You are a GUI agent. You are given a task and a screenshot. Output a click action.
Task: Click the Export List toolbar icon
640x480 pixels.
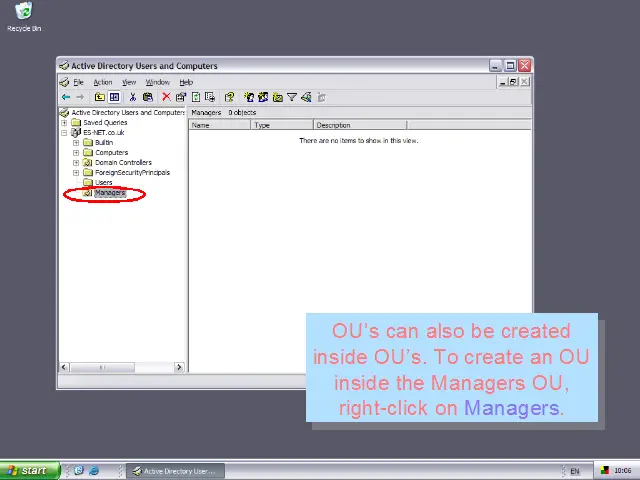(x=210, y=97)
